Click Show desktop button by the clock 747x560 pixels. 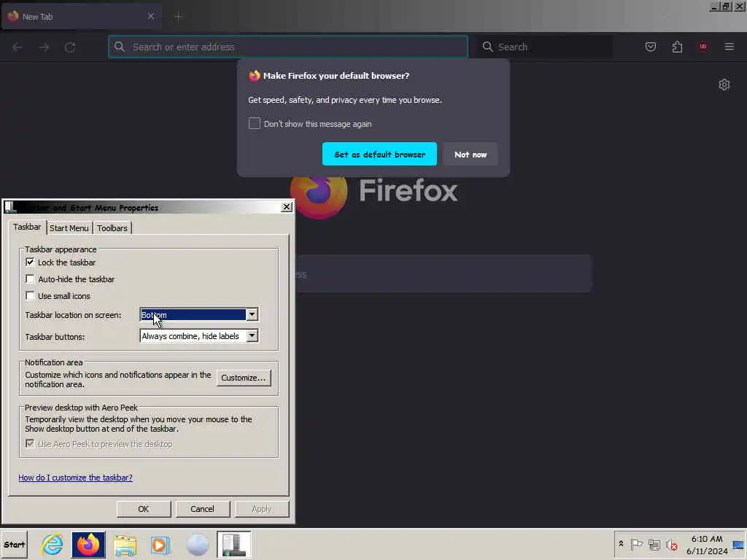point(738,545)
